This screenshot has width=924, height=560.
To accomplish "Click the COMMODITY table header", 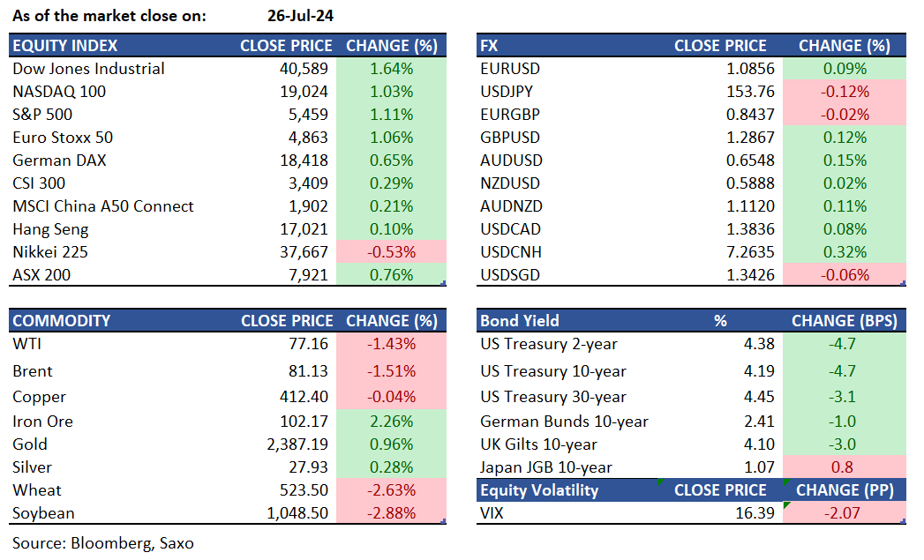I will point(62,321).
